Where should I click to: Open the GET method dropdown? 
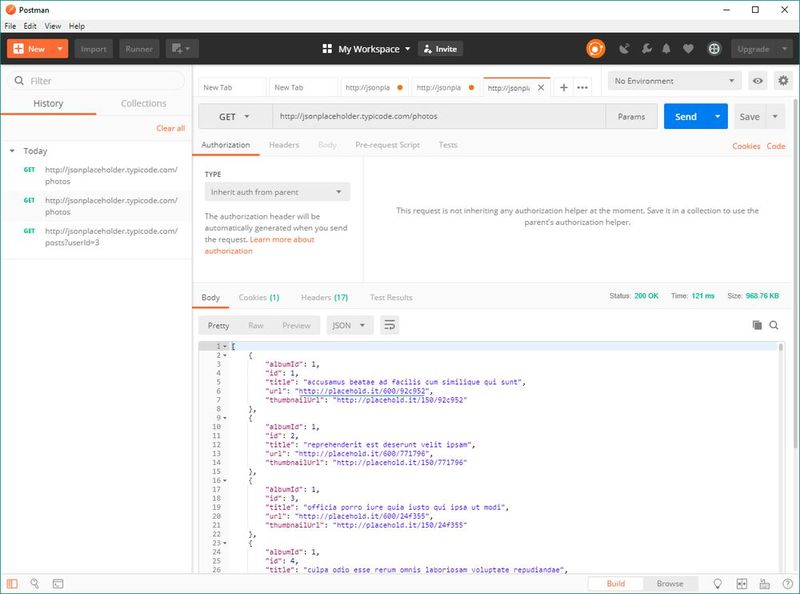235,116
